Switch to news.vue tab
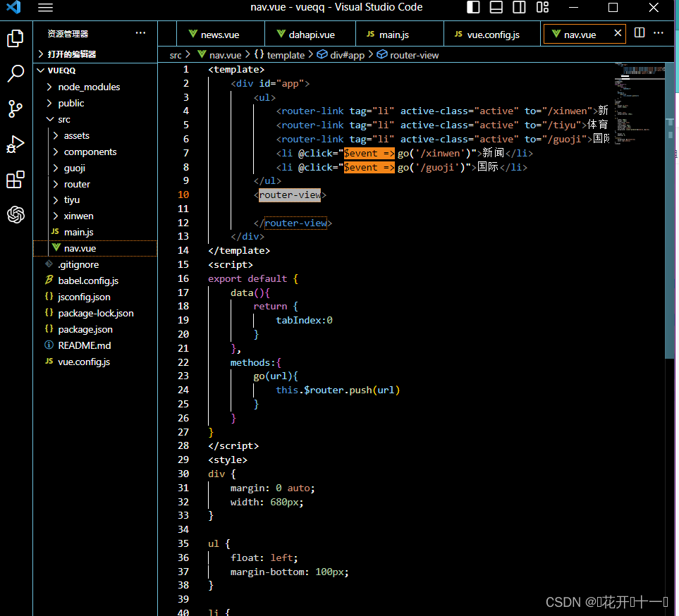The height and width of the screenshot is (616, 679). pos(221,35)
